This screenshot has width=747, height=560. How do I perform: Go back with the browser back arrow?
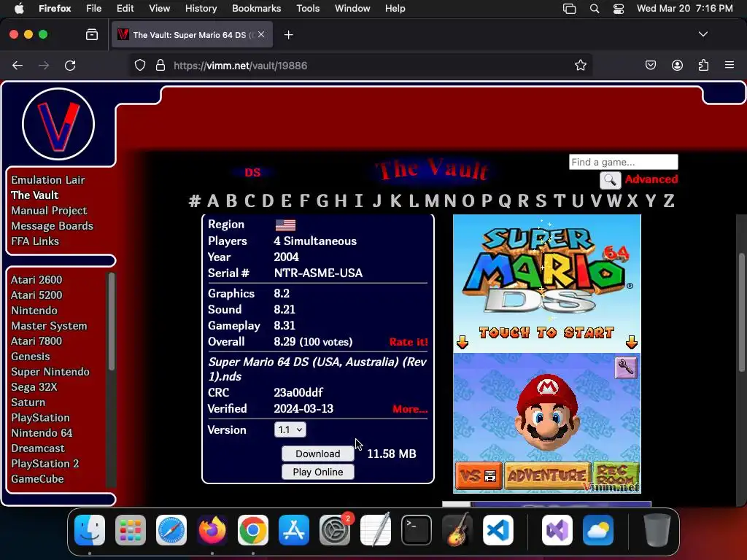tap(18, 65)
